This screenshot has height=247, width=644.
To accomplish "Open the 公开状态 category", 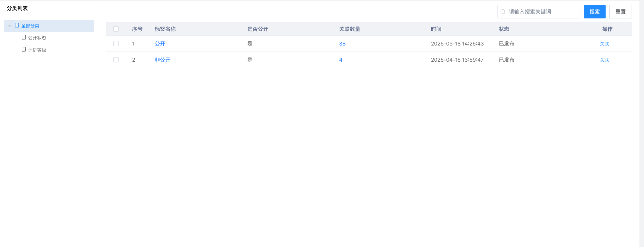I will [37, 38].
